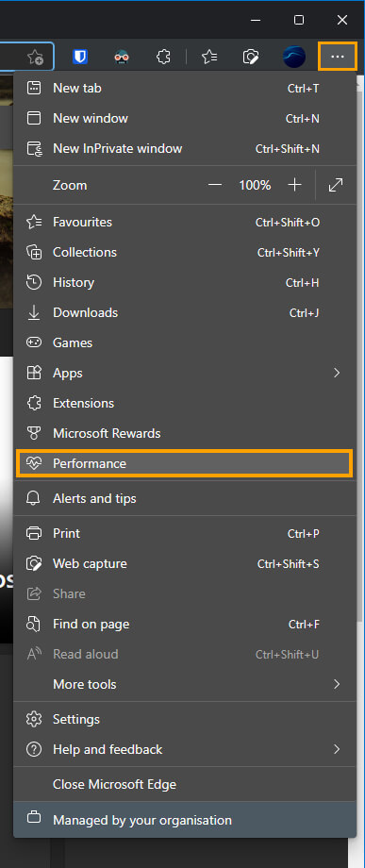Click the Ctrl+Shift+O shortcut text

point(288,222)
